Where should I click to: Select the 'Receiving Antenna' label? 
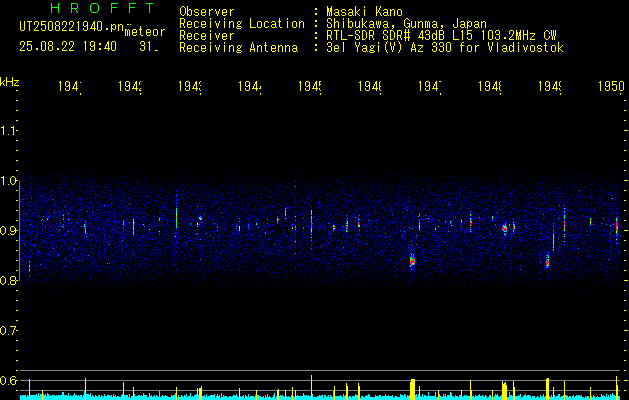239,48
